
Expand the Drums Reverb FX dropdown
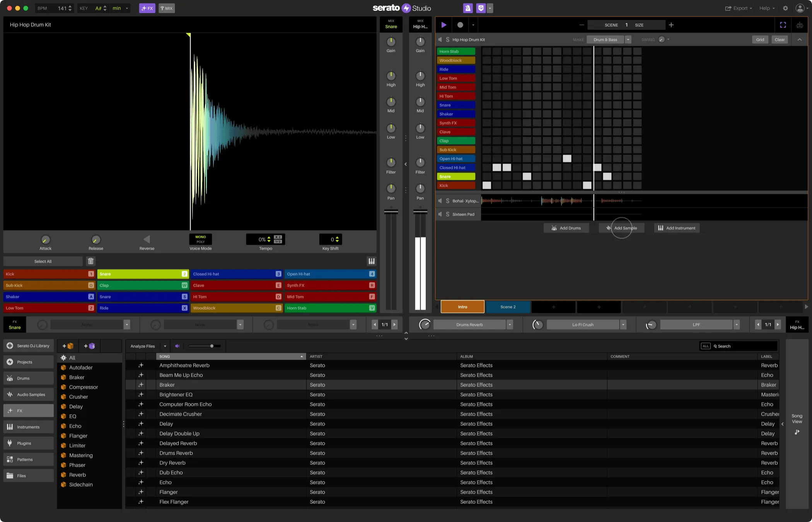510,325
